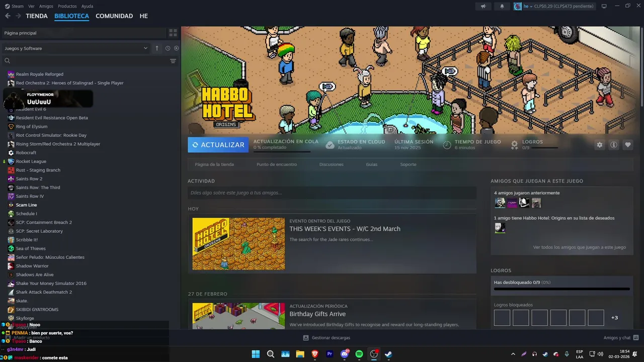The image size is (644, 362).
Task: Select Saints Row IV in the game list
Action: pyautogui.click(x=30, y=196)
